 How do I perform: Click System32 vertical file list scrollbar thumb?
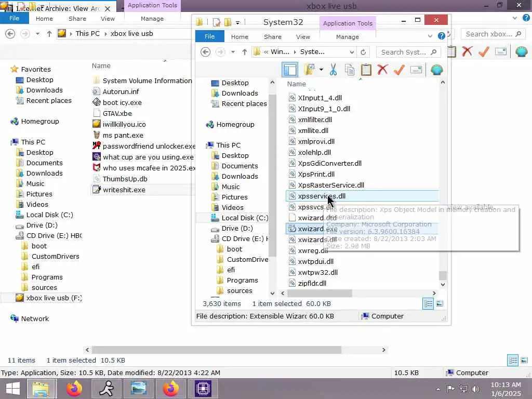pyautogui.click(x=443, y=275)
